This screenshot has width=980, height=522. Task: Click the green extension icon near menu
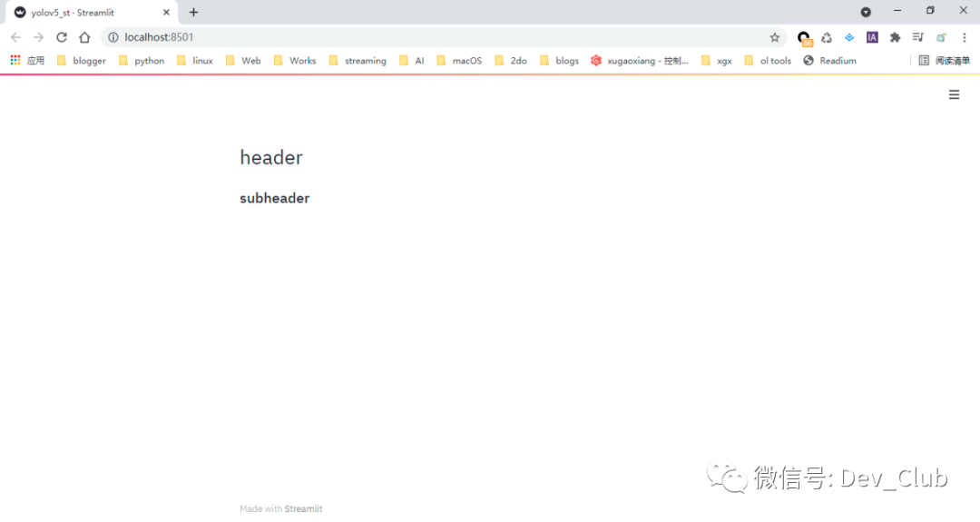click(x=941, y=37)
